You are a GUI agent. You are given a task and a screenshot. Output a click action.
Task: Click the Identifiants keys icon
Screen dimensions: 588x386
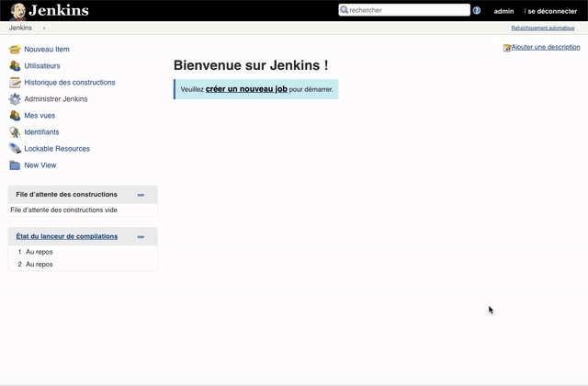(15, 132)
